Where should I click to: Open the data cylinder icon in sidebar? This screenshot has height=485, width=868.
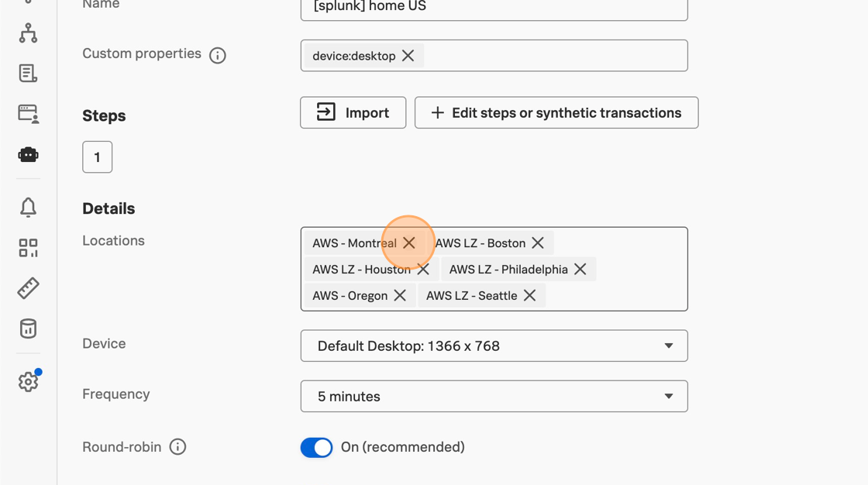tap(28, 328)
